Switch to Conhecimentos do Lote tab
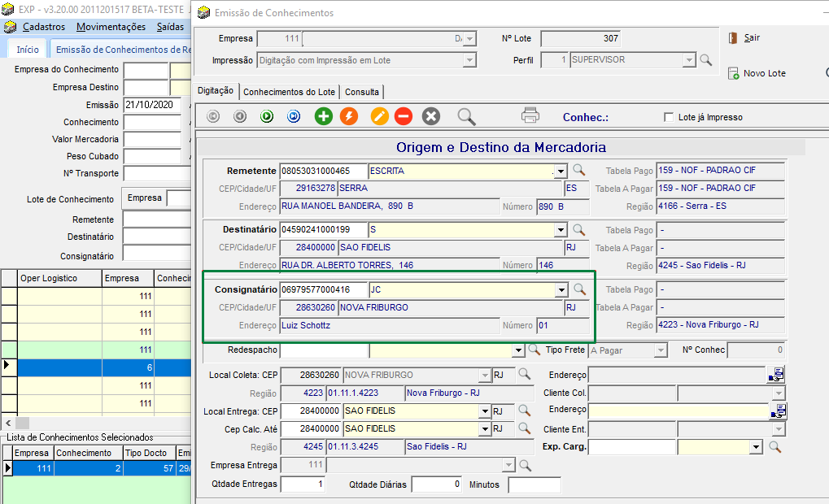 coord(289,92)
